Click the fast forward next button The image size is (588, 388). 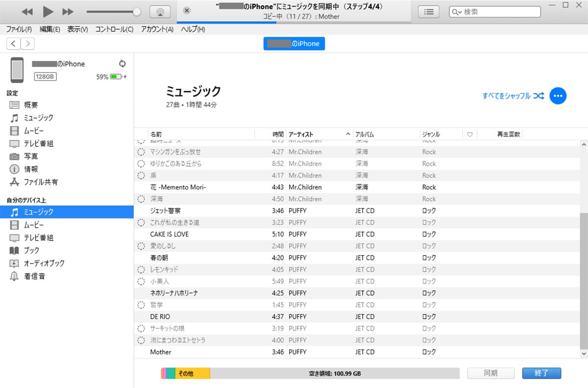tap(68, 12)
